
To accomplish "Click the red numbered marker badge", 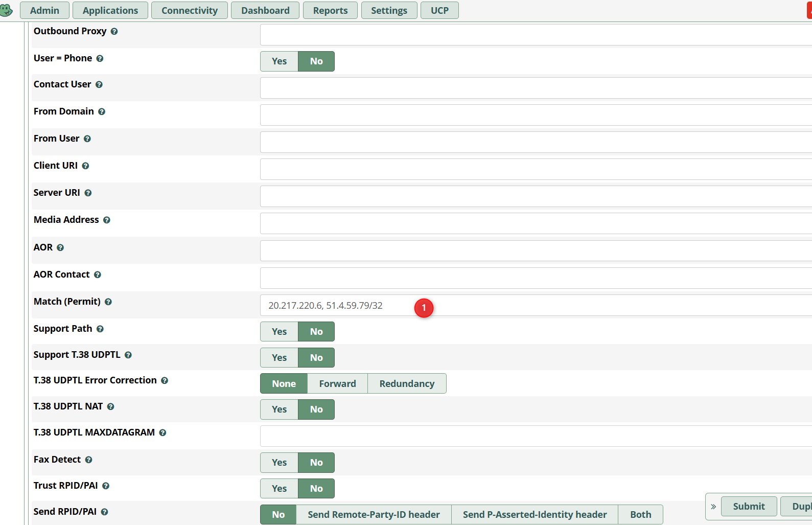I will (x=424, y=308).
